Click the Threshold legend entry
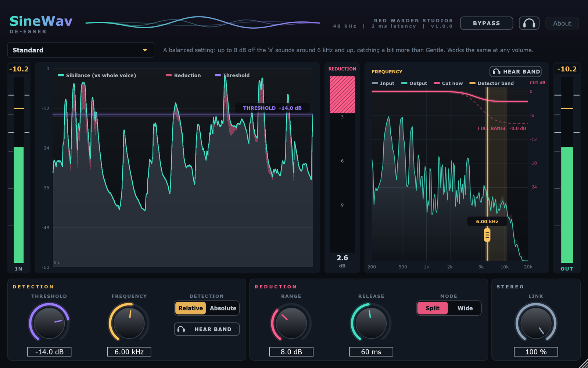588x368 pixels. click(232, 75)
